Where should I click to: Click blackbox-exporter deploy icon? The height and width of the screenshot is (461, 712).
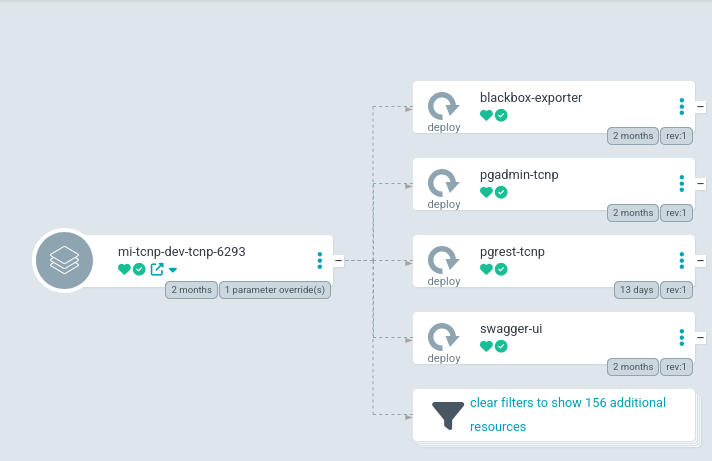point(443,106)
